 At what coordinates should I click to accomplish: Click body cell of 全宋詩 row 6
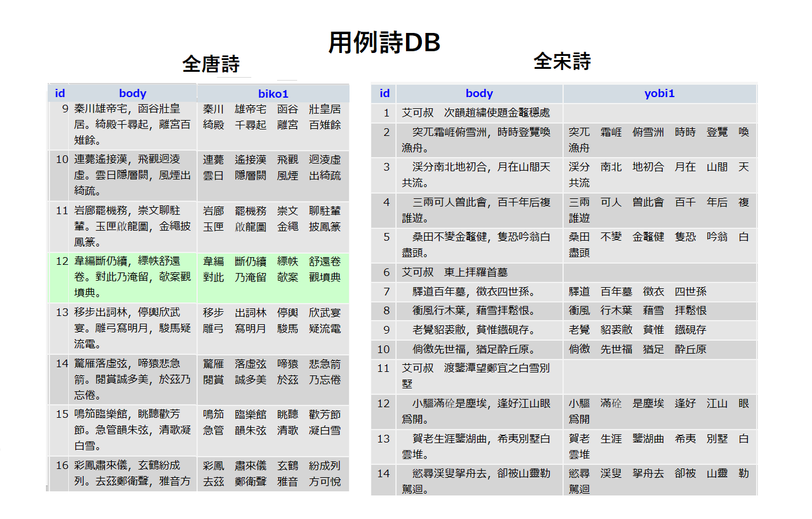[x=480, y=272]
